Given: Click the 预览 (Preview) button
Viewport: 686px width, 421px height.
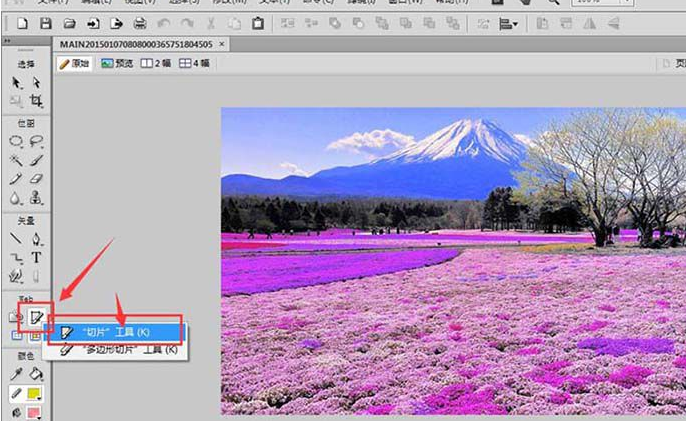Looking at the screenshot, I should pyautogui.click(x=116, y=63).
